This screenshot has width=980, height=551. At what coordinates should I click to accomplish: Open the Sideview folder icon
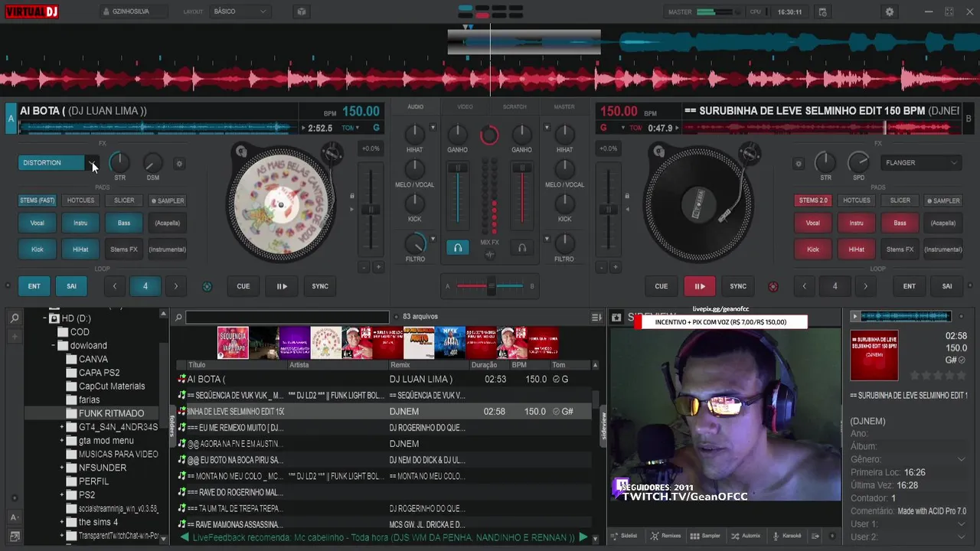(x=616, y=317)
